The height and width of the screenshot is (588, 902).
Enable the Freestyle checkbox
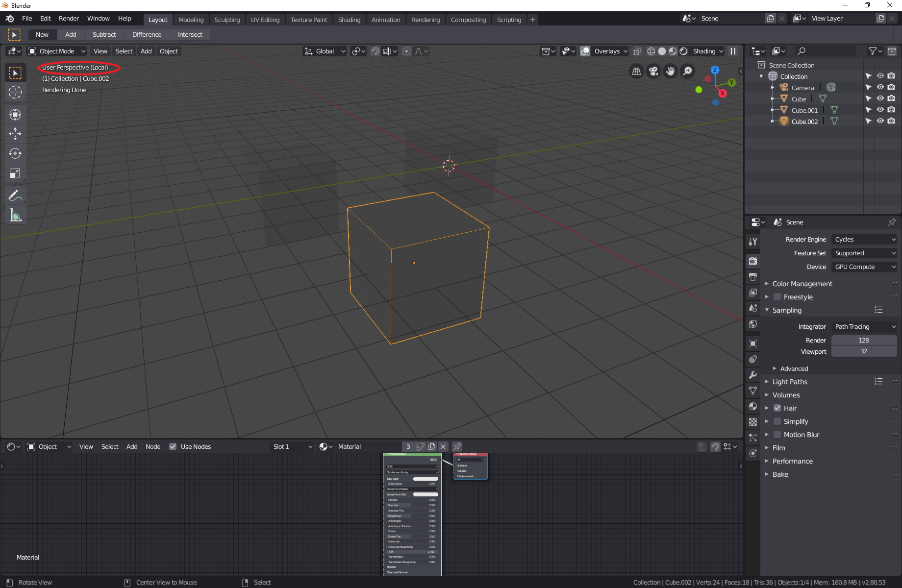tap(777, 297)
